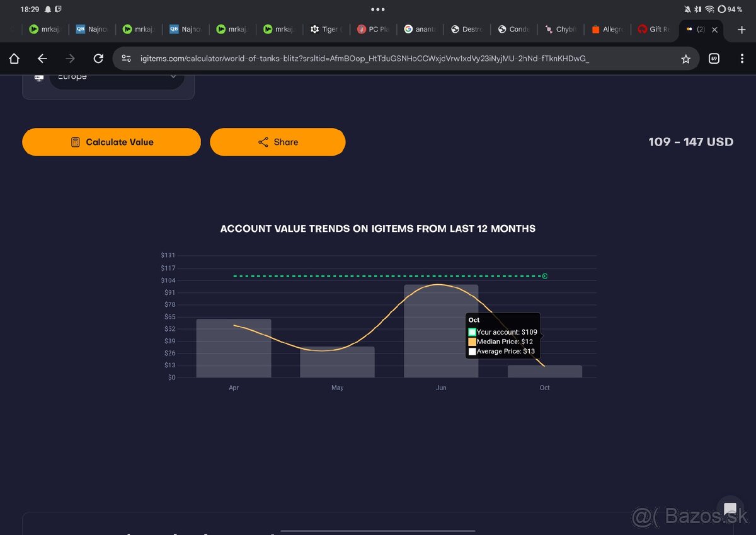Open the chat widget bubble

coord(730,509)
